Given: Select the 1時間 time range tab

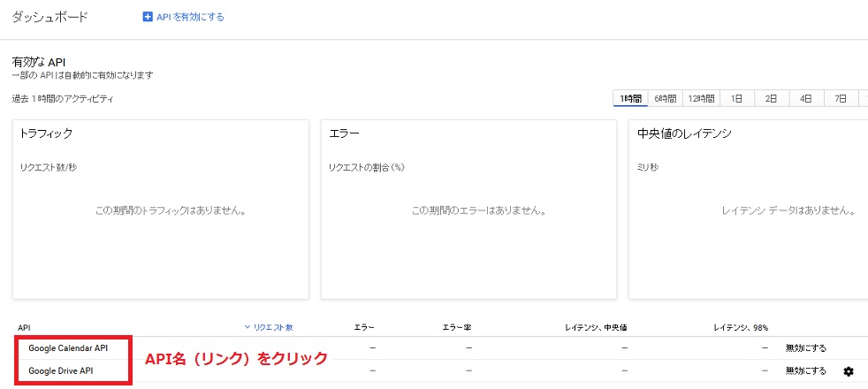Looking at the screenshot, I should pyautogui.click(x=630, y=99).
